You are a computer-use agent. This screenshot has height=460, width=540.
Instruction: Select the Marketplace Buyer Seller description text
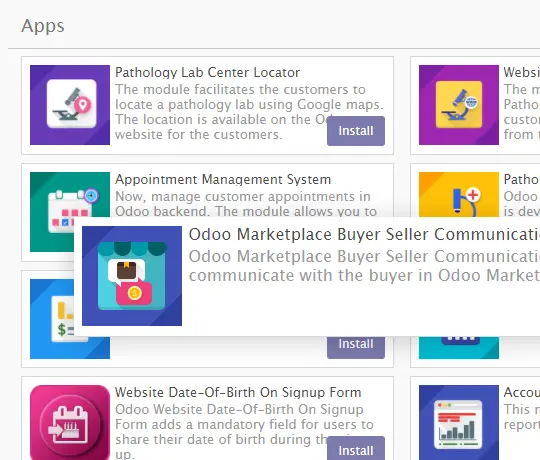pyautogui.click(x=364, y=266)
